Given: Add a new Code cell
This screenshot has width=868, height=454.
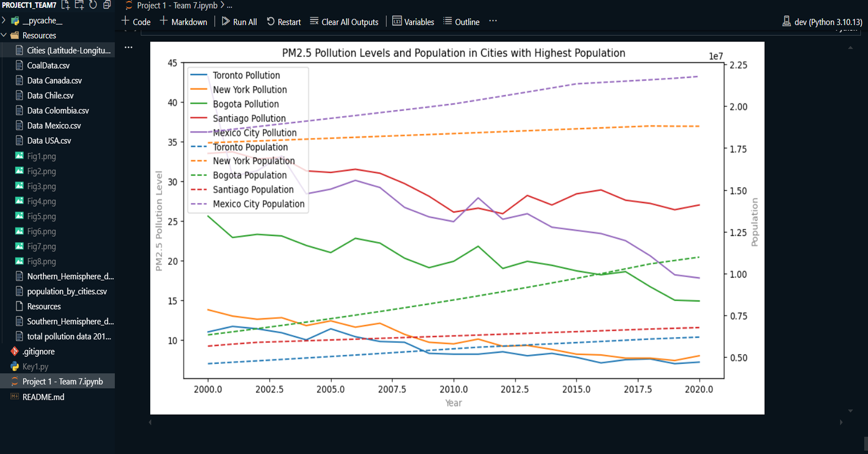Looking at the screenshot, I should 136,22.
